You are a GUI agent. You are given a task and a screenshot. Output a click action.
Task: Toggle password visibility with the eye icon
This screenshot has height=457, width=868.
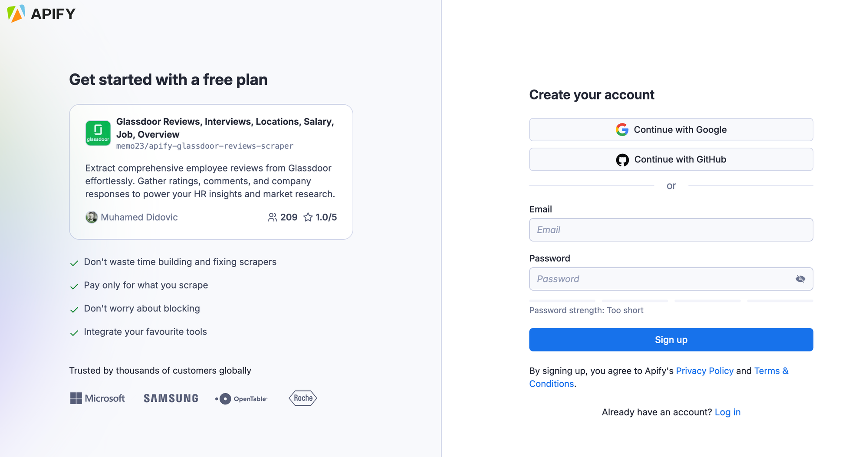click(800, 279)
